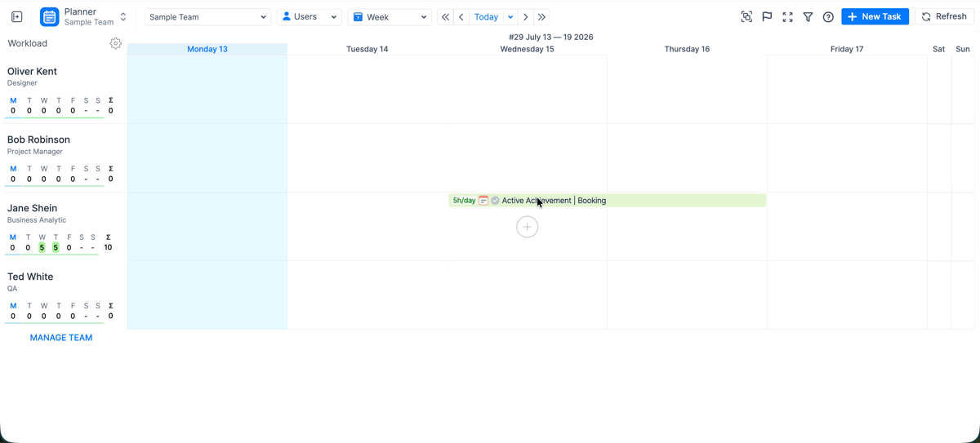Viewport: 980px width, 443px height.
Task: Select the Thursday 16 column header
Action: [x=687, y=49]
